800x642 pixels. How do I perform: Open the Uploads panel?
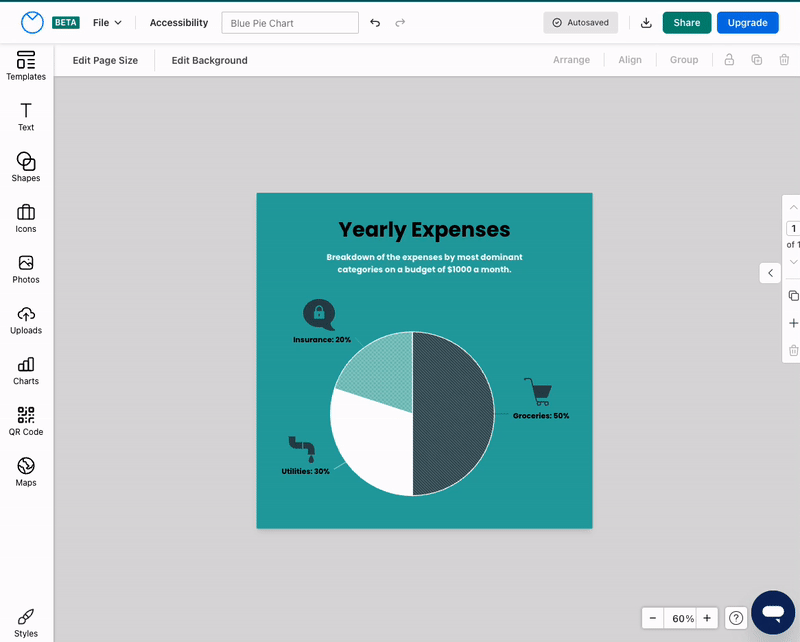pos(25,320)
